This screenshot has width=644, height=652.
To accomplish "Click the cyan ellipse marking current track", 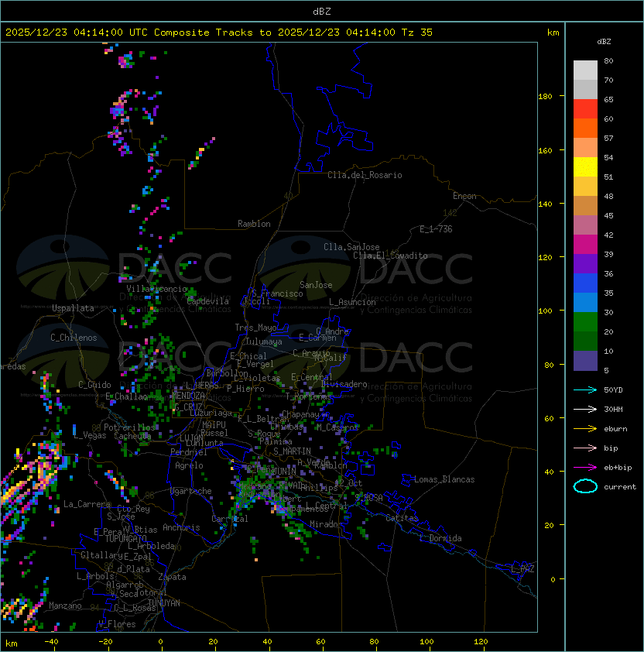I will pos(585,486).
